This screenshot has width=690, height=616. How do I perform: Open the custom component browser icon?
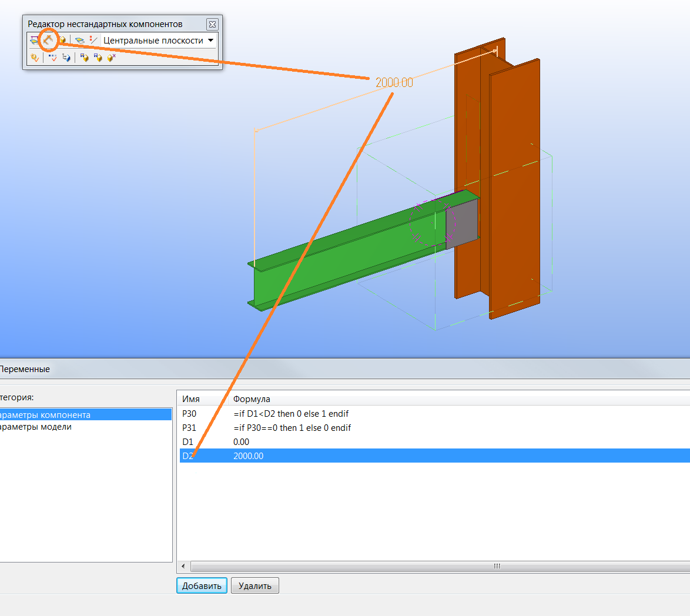pyautogui.click(x=66, y=58)
